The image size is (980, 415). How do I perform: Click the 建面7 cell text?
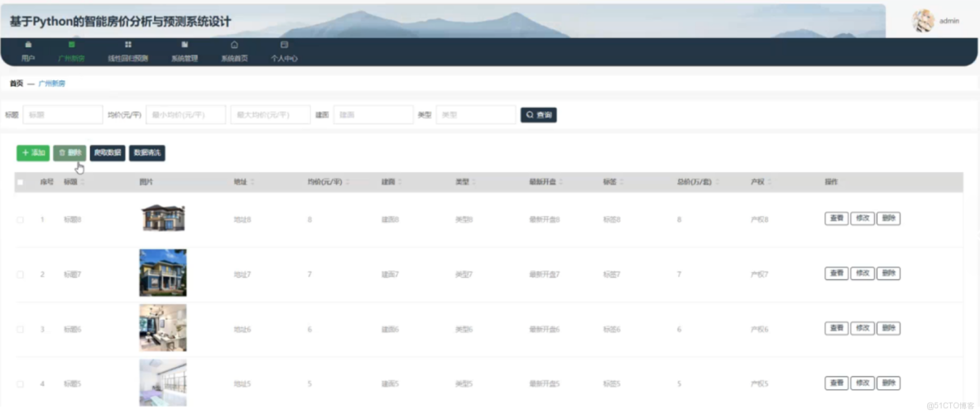391,274
